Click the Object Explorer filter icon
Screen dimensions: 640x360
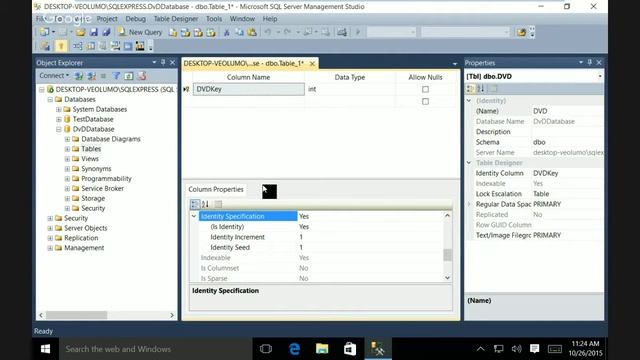tap(116, 76)
